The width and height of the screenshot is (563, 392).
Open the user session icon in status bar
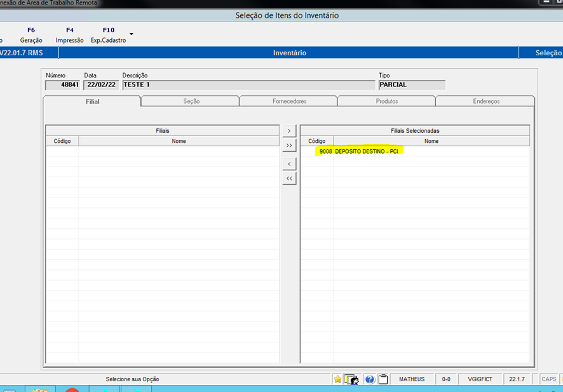[351, 379]
